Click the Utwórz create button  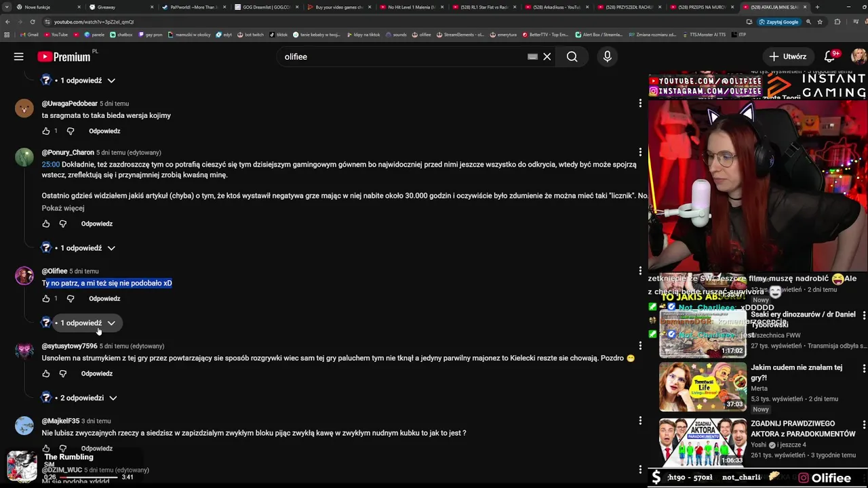787,57
